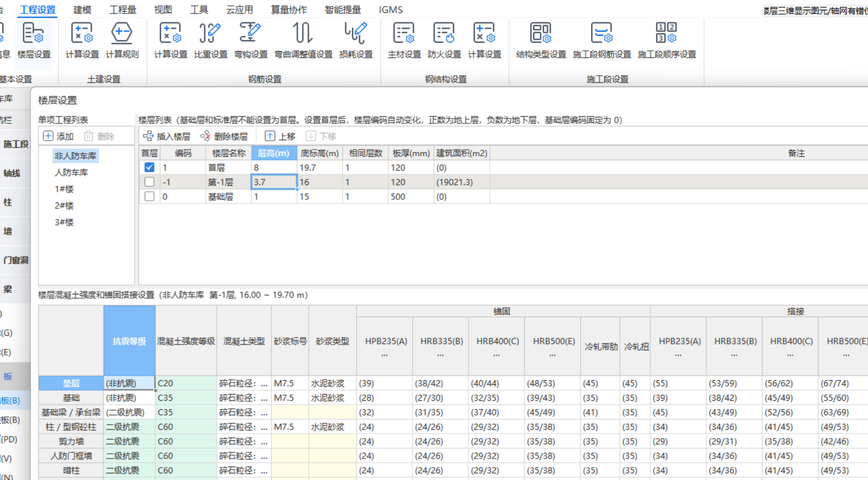Select 1#楼 in project list
This screenshot has width=868, height=480.
(x=64, y=189)
